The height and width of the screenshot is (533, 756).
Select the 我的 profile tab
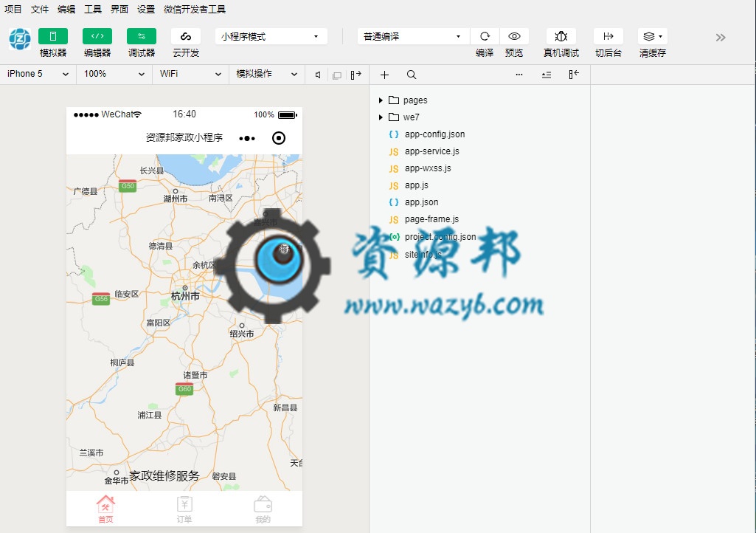263,509
